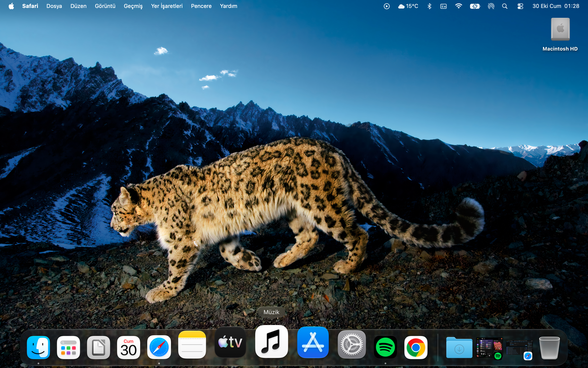Open the Downloads folder stack in the Dock
This screenshot has width=588, height=368.
pyautogui.click(x=459, y=347)
